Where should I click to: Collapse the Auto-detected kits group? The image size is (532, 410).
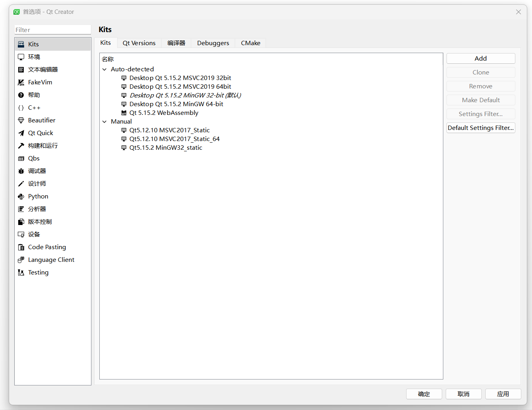[104, 69]
